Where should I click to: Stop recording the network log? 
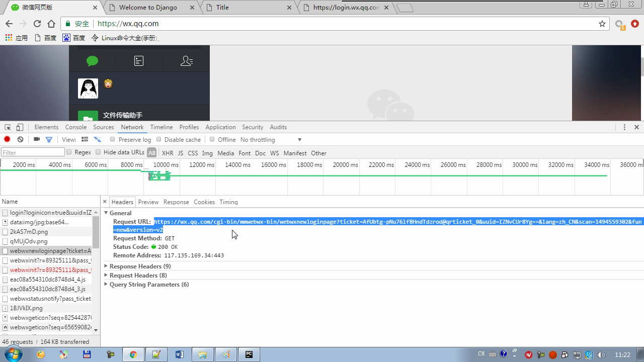tap(7, 139)
